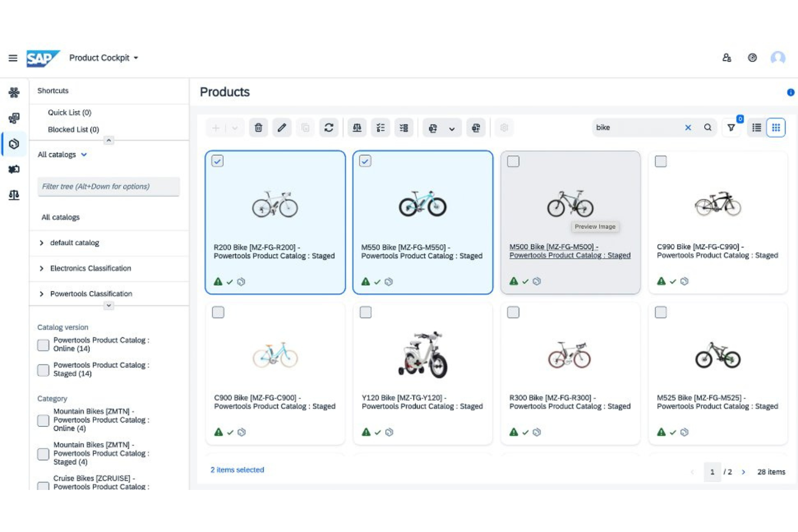Check Powertools Product Catalog : Online (14)
This screenshot has width=798, height=532.
43,345
